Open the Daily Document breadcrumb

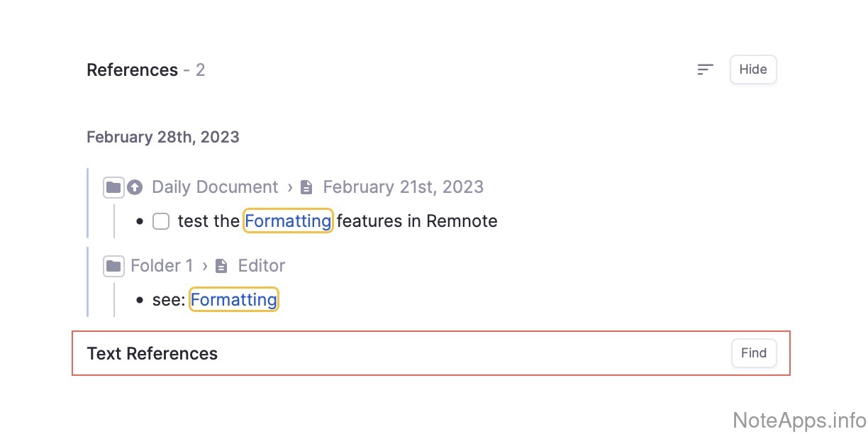click(x=215, y=187)
